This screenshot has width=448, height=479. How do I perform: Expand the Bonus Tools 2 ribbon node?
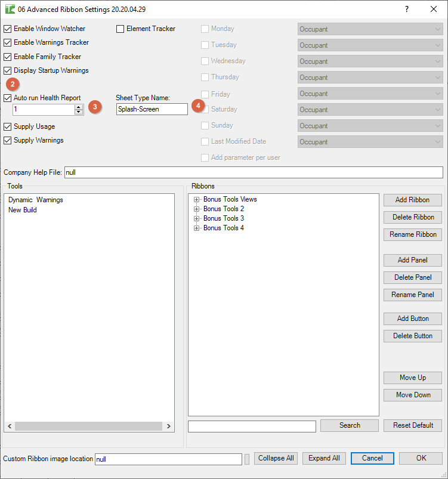(x=196, y=209)
